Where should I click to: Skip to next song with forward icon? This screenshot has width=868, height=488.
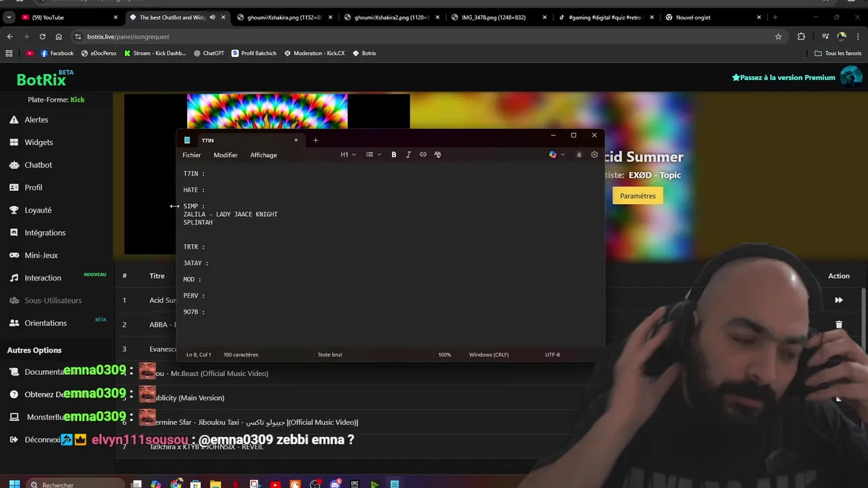pyautogui.click(x=839, y=300)
